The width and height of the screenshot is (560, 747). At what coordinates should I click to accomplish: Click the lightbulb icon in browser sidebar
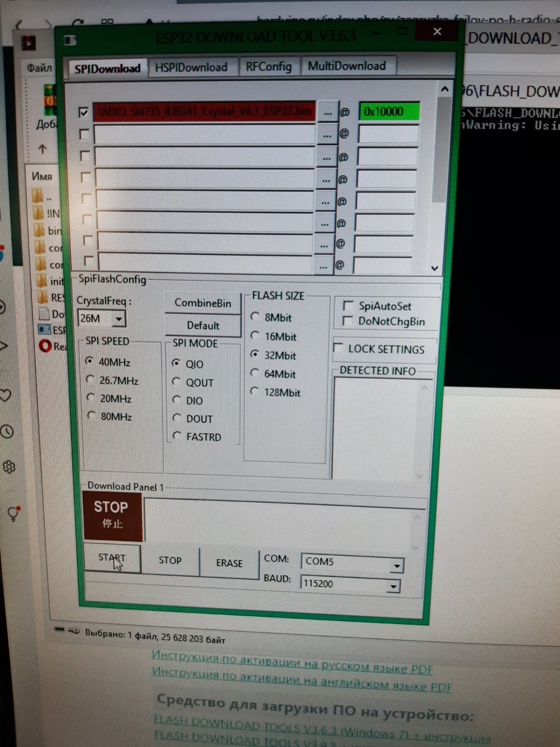point(14,514)
